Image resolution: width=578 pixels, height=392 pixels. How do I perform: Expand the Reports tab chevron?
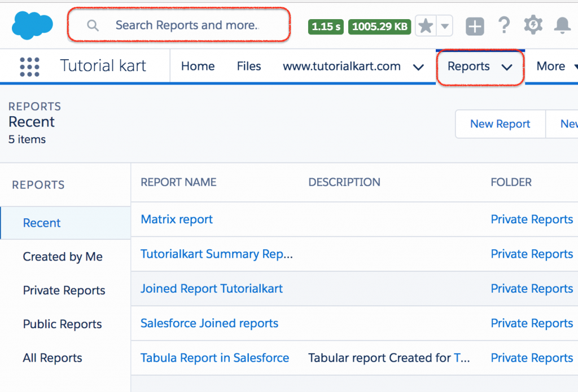507,67
